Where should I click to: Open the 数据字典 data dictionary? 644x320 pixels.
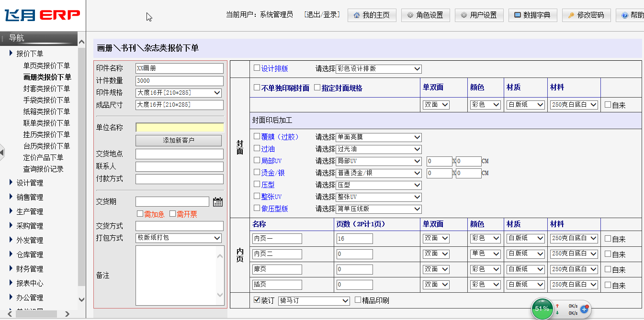click(532, 15)
